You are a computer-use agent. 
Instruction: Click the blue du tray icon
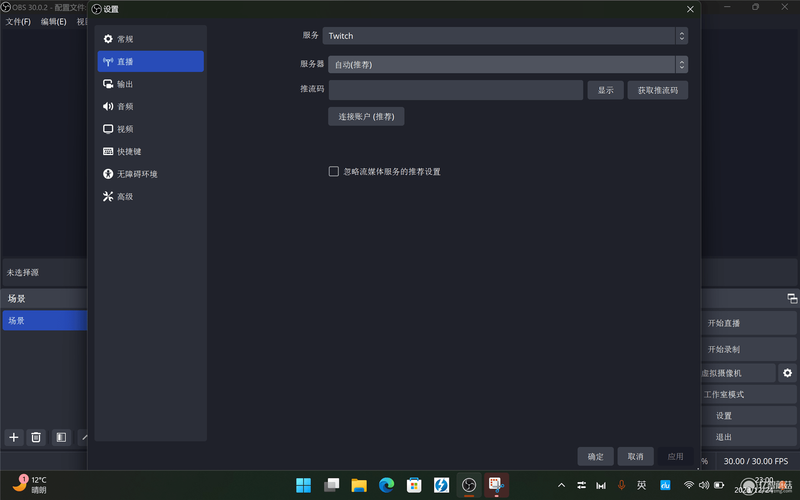coord(665,485)
